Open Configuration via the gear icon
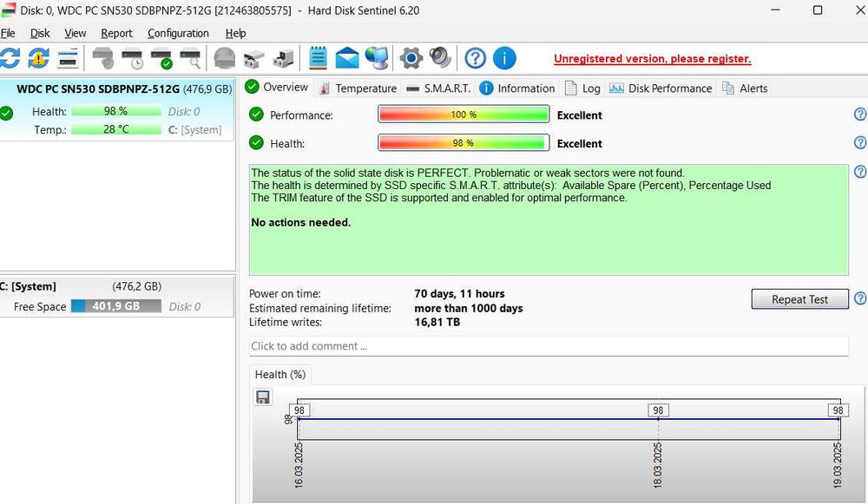 pos(411,58)
